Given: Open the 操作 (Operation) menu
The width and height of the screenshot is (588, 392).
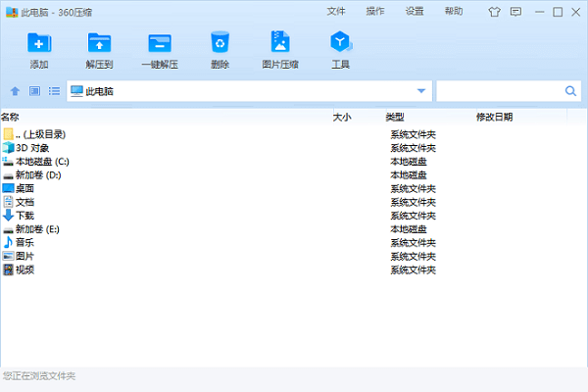Looking at the screenshot, I should point(375,12).
